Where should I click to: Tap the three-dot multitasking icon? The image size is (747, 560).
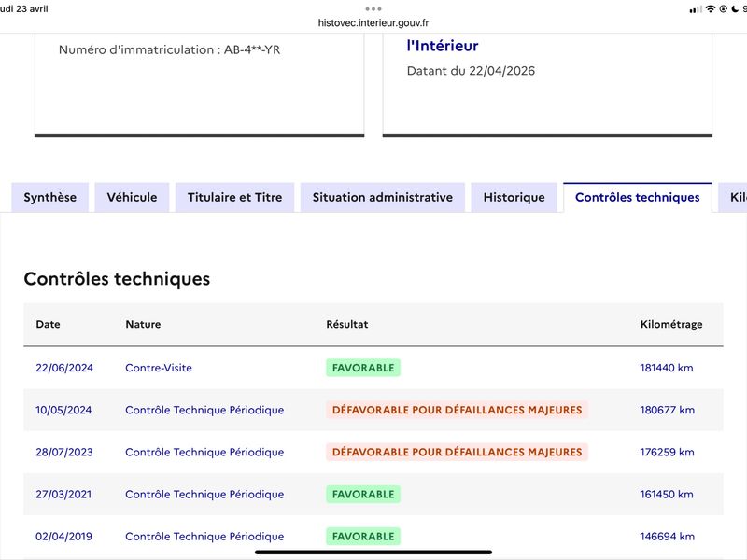[x=373, y=9]
